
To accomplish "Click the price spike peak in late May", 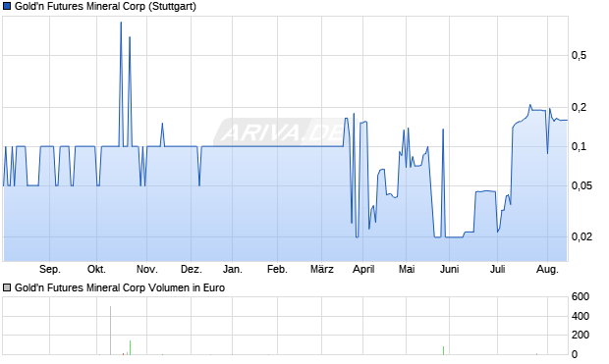I will 443,130.
